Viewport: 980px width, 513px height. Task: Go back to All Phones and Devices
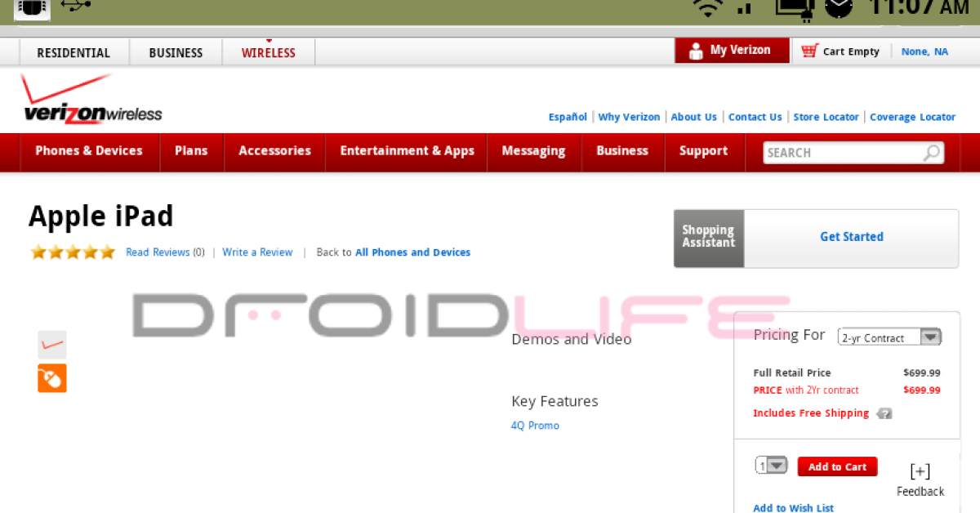tap(412, 252)
